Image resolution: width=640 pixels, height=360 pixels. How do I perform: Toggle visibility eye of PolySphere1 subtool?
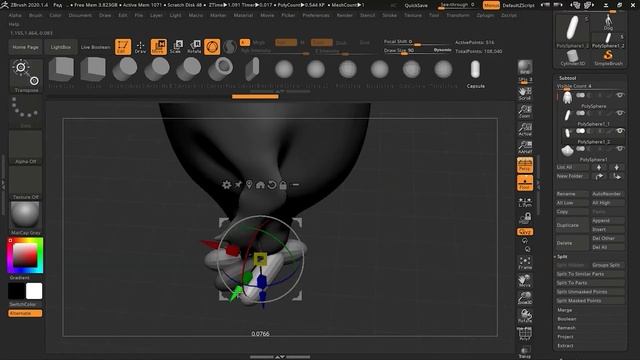(x=620, y=149)
